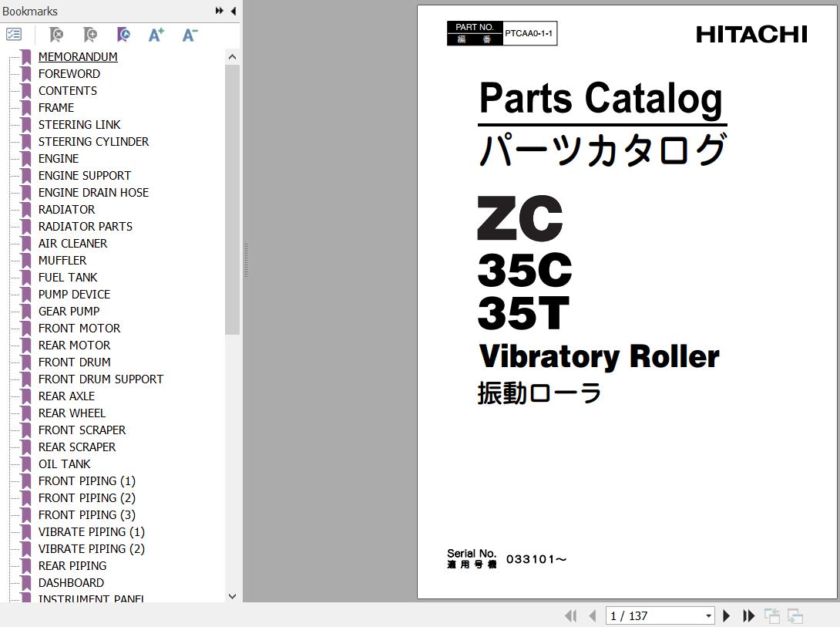Collapse the Bookmarks panel with left arrow

[234, 11]
